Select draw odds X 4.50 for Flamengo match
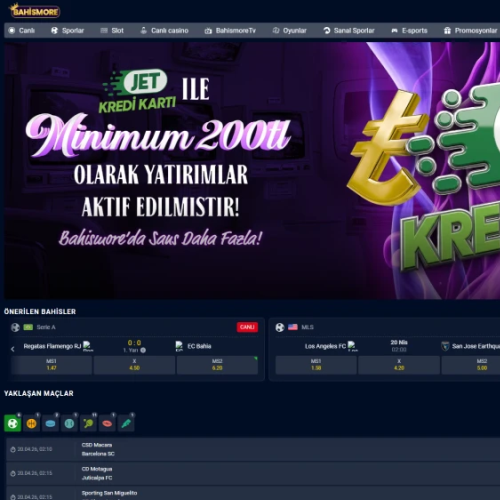Viewport: 500px width, 500px height. 134,365
